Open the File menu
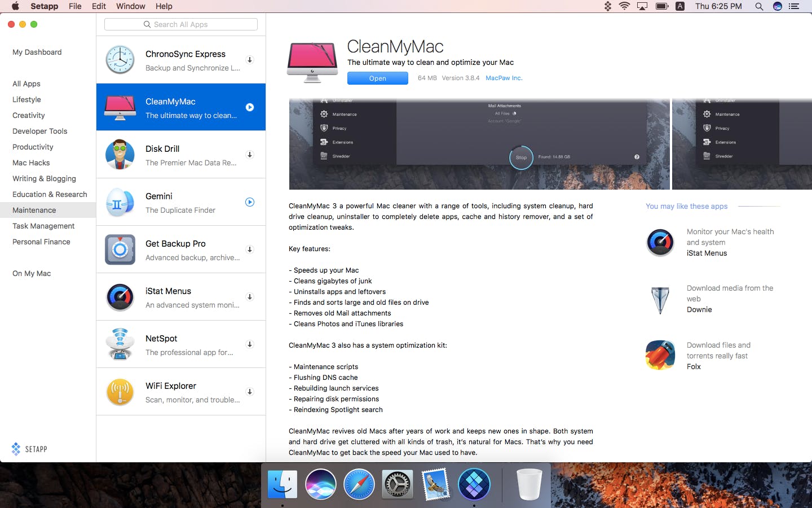The height and width of the screenshot is (508, 812). pyautogui.click(x=75, y=6)
